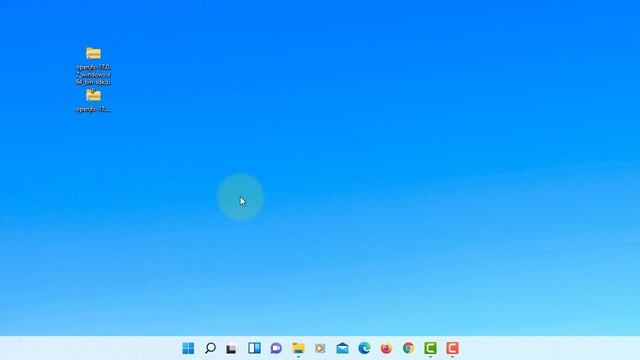
Task: Click the 'openjfx-17.0.2_windows-x64_bin-sdk.zi' label
Action: point(93,74)
